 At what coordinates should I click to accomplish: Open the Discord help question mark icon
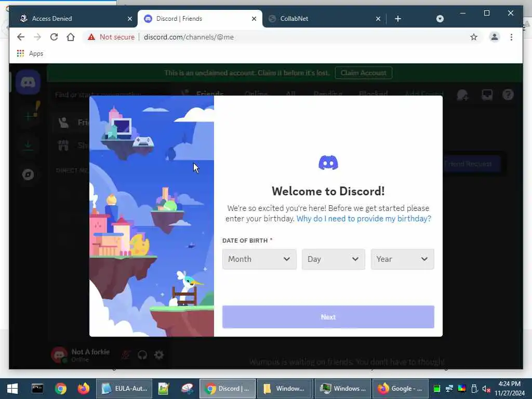[x=508, y=95]
